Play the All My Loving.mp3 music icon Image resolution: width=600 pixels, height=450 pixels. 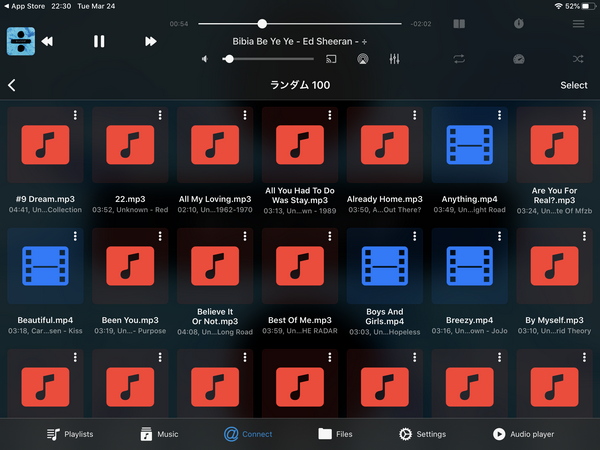tap(215, 145)
